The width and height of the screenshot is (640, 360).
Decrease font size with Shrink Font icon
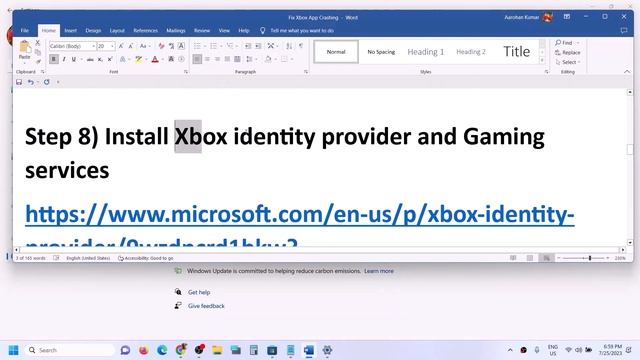[130, 46]
